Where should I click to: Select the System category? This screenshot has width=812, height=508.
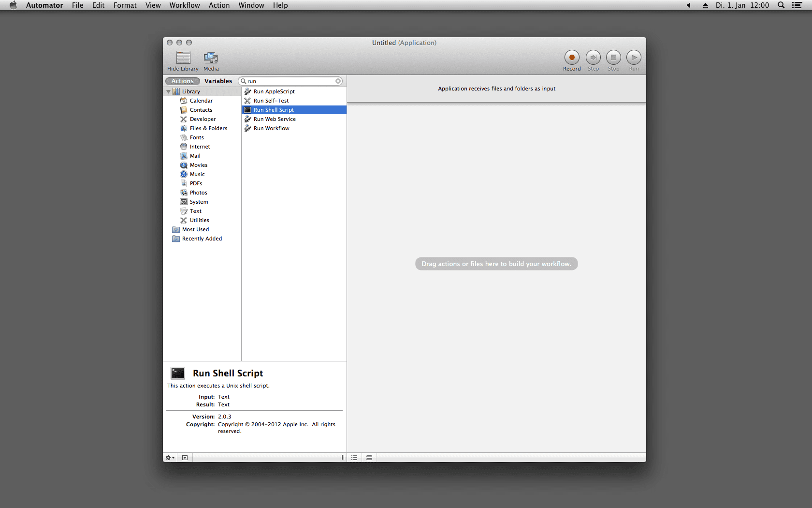(x=202, y=202)
